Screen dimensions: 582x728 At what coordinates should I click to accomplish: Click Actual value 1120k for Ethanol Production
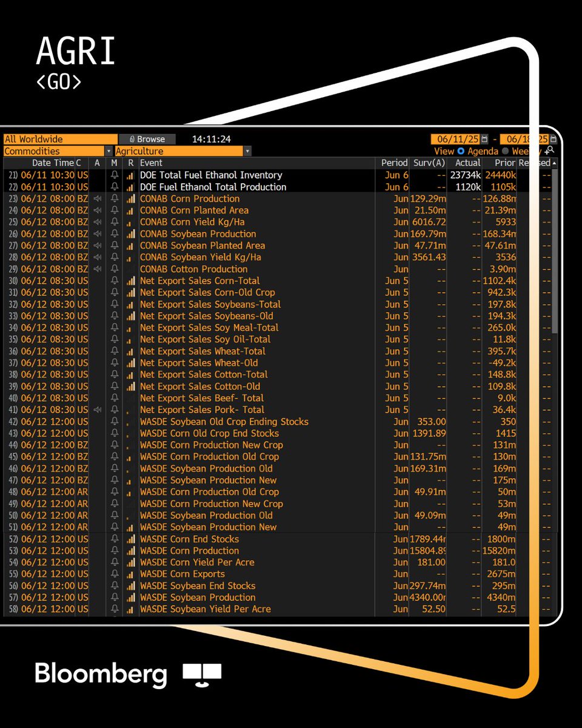pos(468,187)
